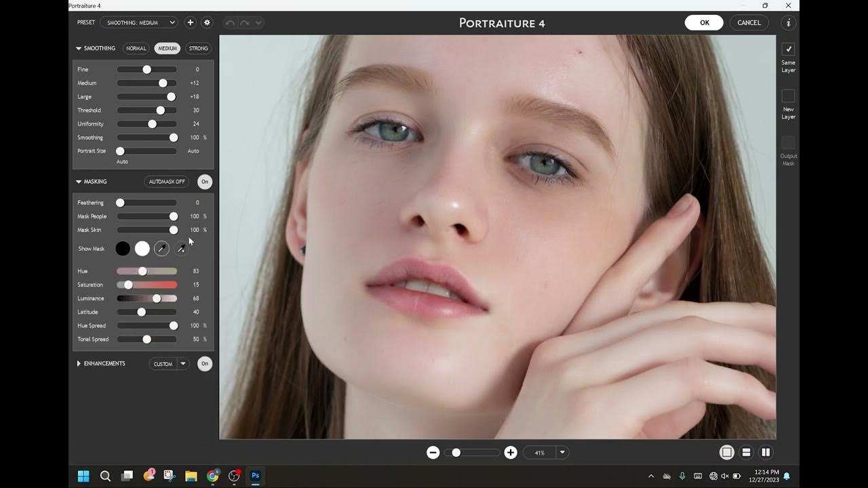Image resolution: width=868 pixels, height=488 pixels.
Task: Switch to vertical split preview icon
Action: pos(766,453)
